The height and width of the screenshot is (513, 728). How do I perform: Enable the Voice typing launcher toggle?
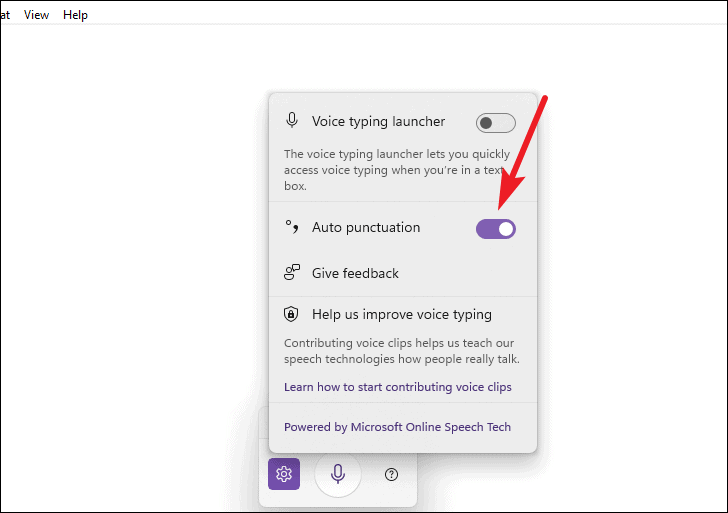click(495, 123)
